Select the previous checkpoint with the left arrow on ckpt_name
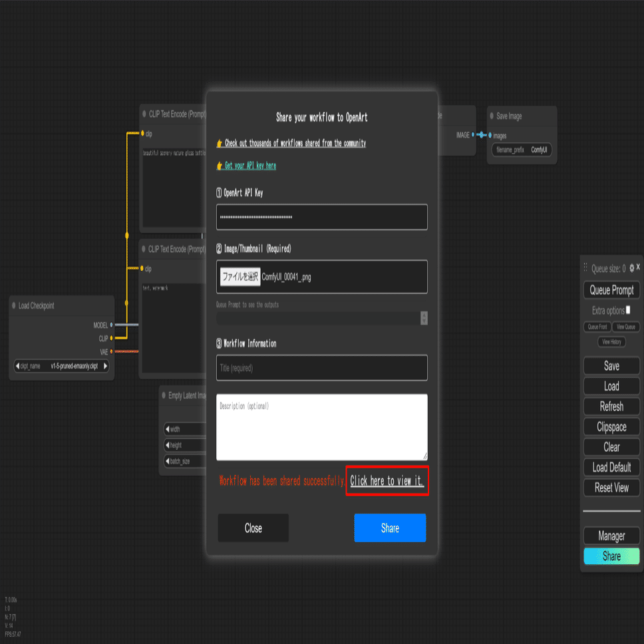Image resolution: width=644 pixels, height=644 pixels. pyautogui.click(x=17, y=365)
